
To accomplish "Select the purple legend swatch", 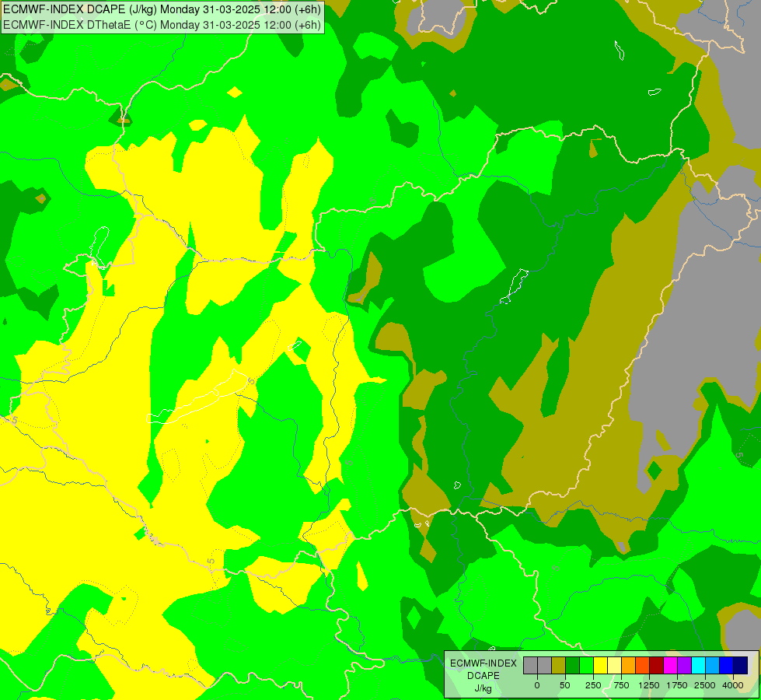I will [684, 665].
